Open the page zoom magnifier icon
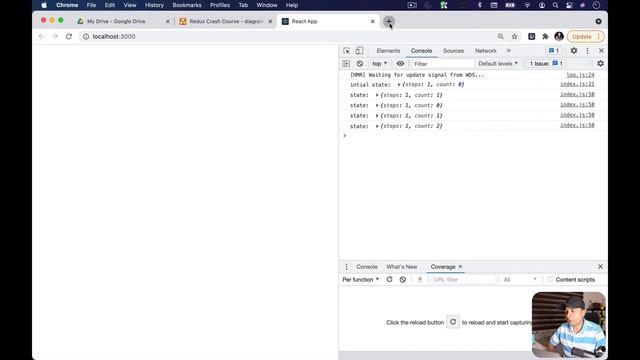 click(x=501, y=36)
